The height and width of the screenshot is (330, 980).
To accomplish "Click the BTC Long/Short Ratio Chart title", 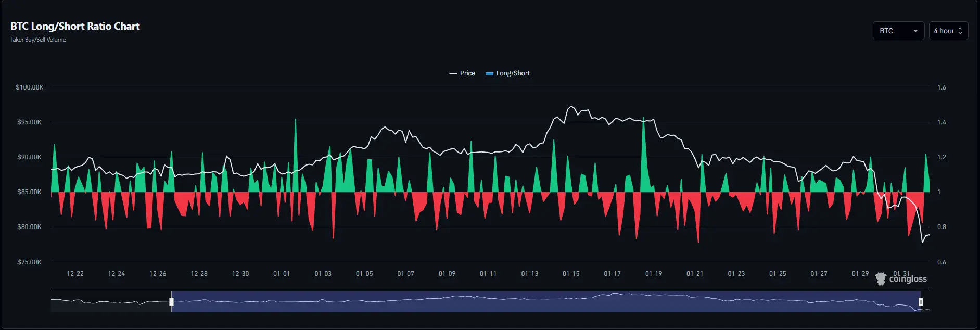I will click(75, 26).
